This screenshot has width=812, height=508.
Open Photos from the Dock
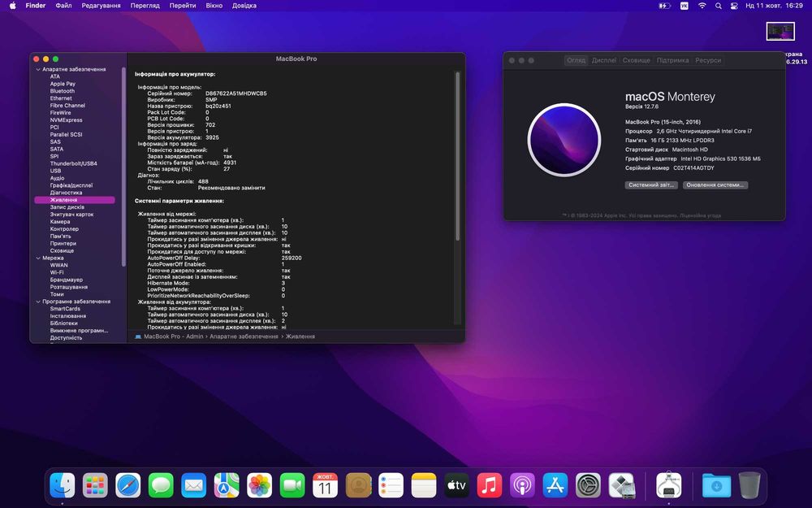point(260,486)
